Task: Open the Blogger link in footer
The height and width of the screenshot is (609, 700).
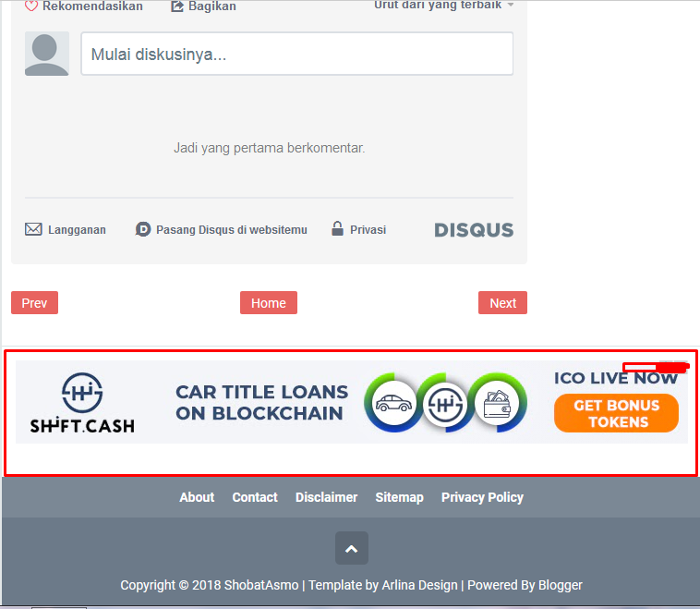Action: pyautogui.click(x=561, y=585)
